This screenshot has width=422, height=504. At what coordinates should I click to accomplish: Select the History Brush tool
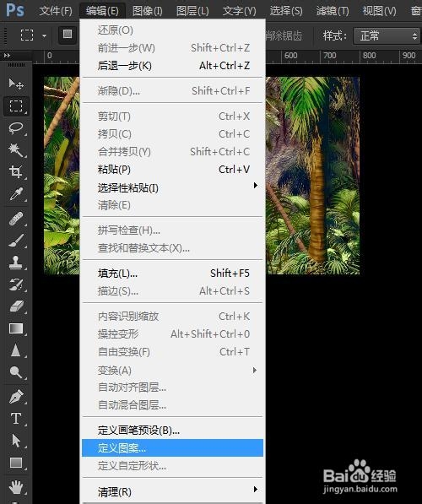click(16, 285)
